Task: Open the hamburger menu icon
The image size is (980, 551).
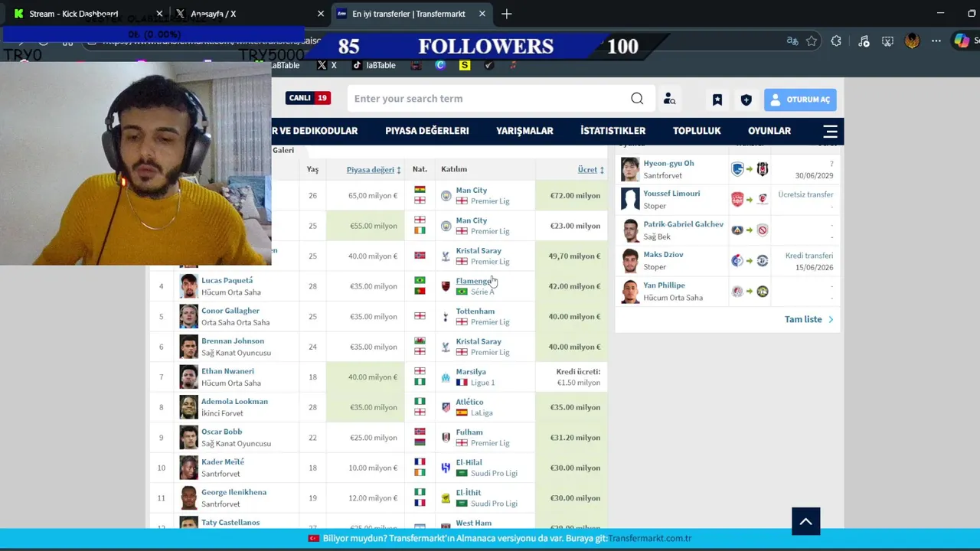Action: click(x=830, y=131)
